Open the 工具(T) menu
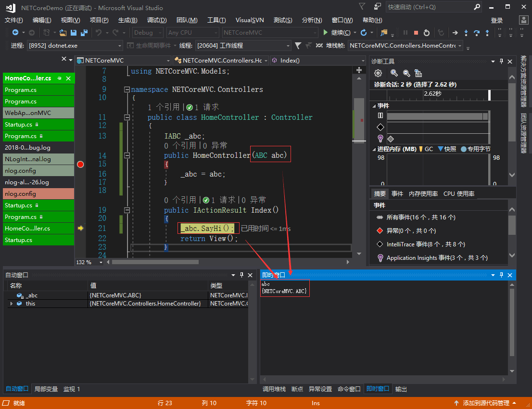 [216, 20]
